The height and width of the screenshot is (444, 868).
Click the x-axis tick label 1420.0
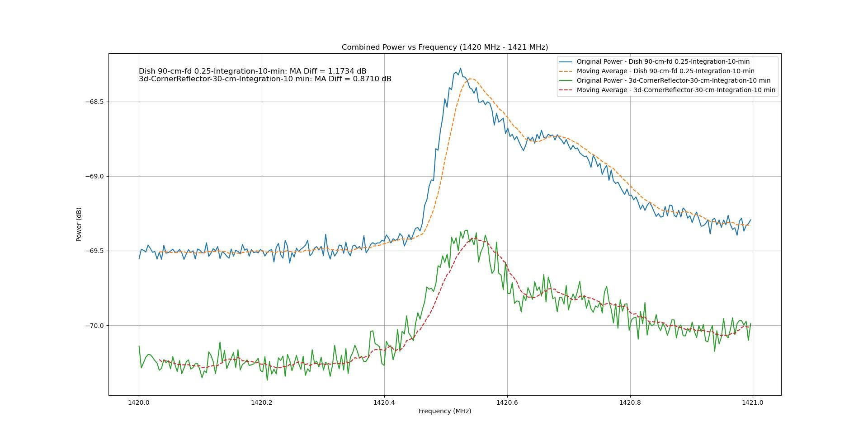point(139,402)
